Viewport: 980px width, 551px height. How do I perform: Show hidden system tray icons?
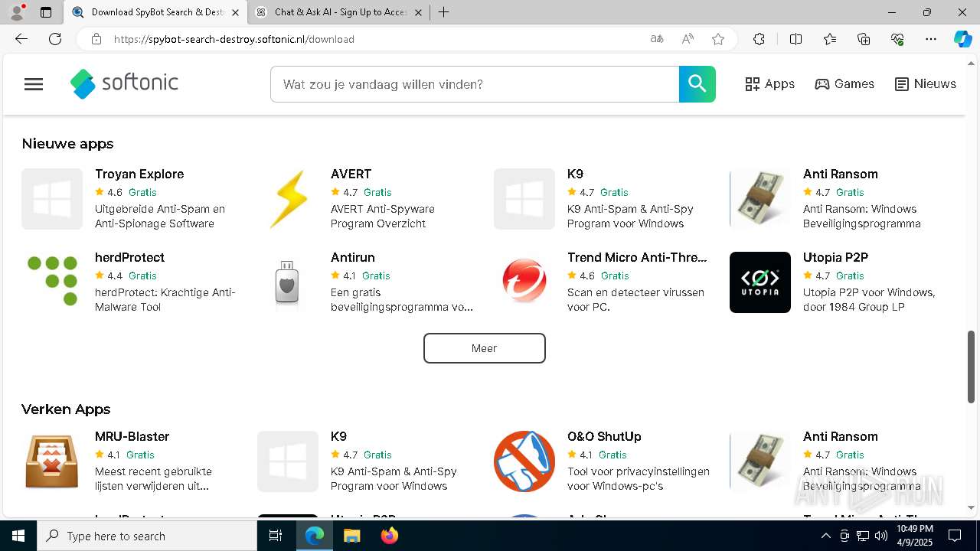point(825,536)
